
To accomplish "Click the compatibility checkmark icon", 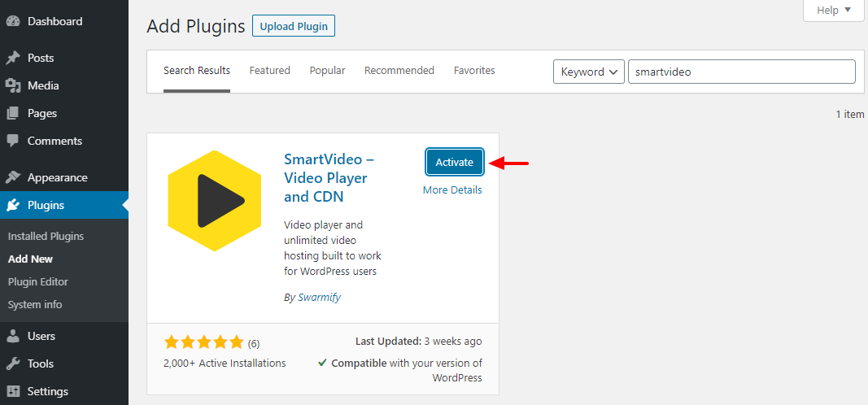I will tap(322, 364).
